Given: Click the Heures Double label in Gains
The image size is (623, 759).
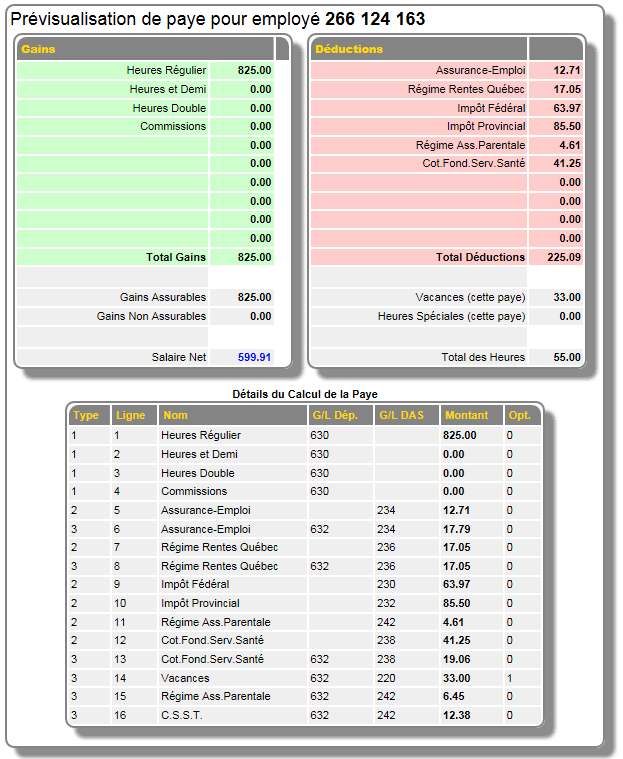Looking at the screenshot, I should pyautogui.click(x=169, y=108).
